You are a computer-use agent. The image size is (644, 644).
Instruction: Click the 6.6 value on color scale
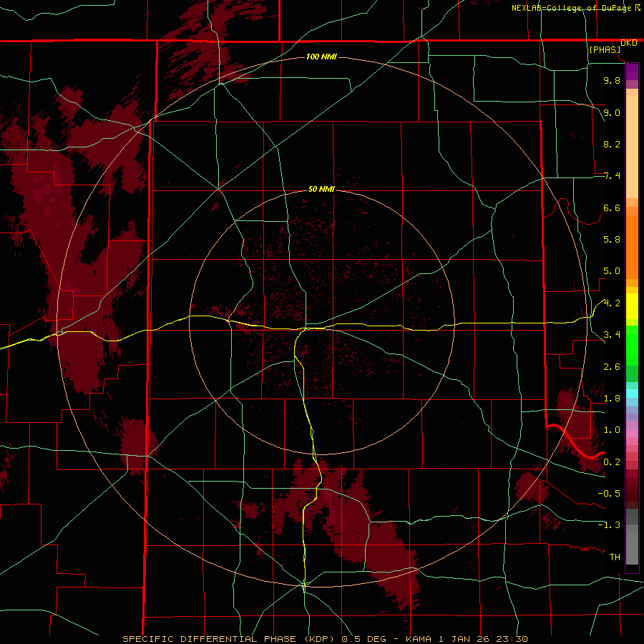click(612, 208)
